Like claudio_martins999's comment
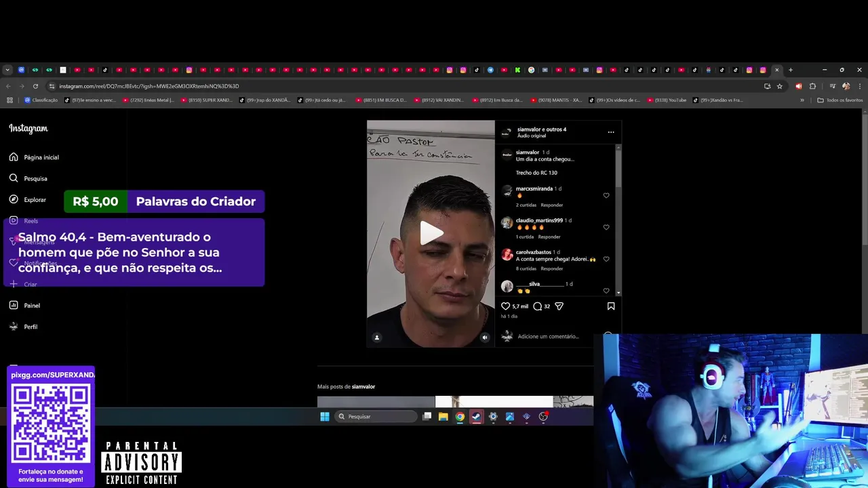Viewport: 868px width, 488px height. [606, 227]
